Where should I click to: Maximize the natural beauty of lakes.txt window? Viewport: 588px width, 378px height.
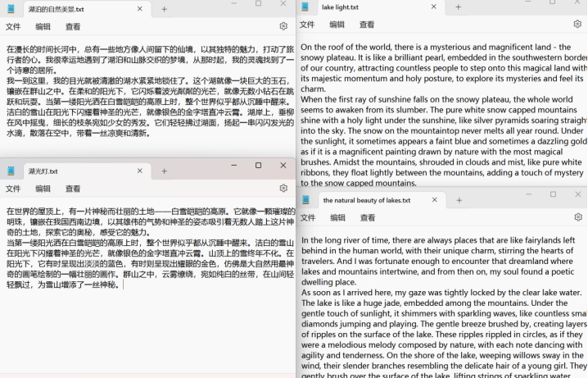click(553, 194)
